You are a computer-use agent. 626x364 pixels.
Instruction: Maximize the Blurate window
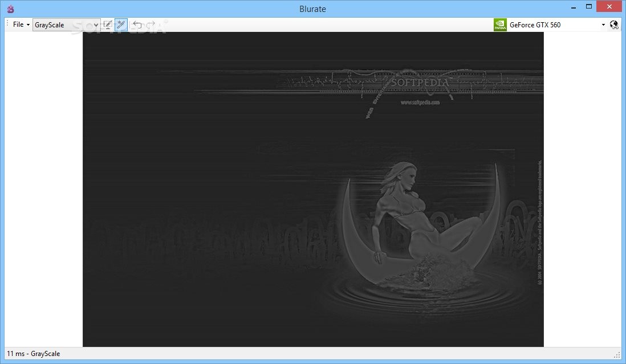coord(589,6)
